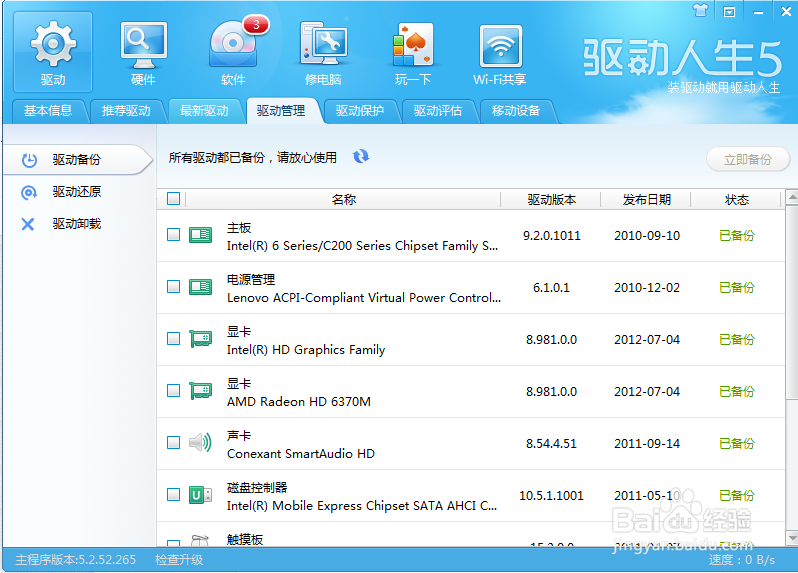The width and height of the screenshot is (798, 573).
Task: Check the 电源管理 Lenovo ACPI checkbox
Action: [174, 286]
